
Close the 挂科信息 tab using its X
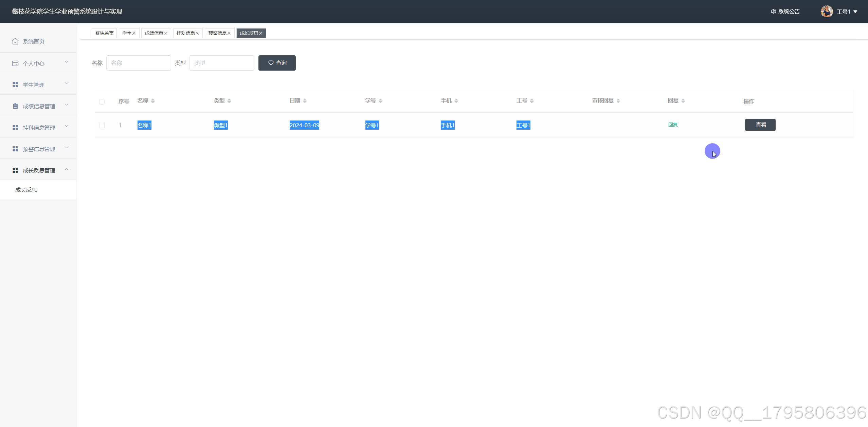click(x=197, y=33)
